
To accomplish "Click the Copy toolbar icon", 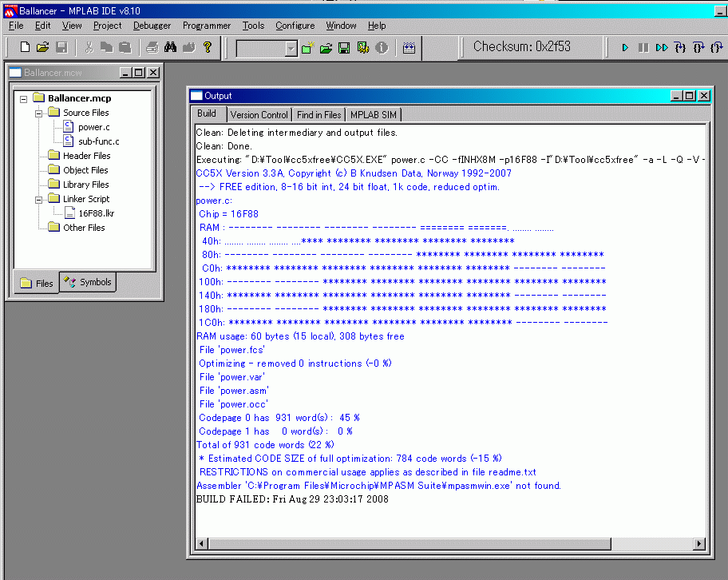I will [x=107, y=47].
